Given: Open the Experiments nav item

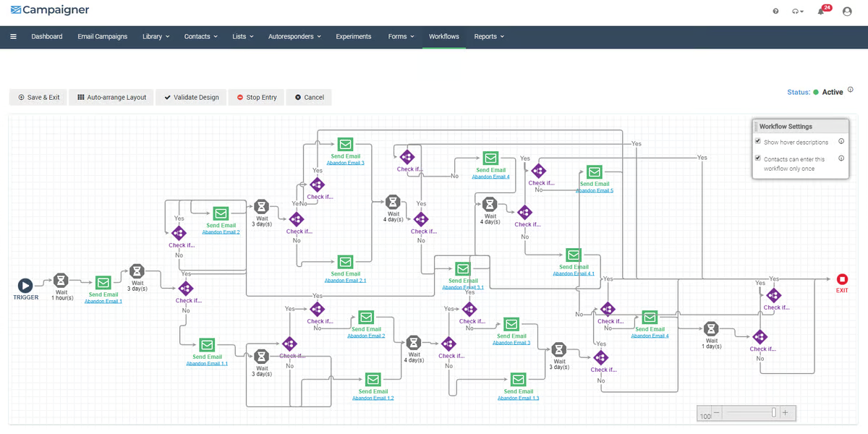Looking at the screenshot, I should [354, 36].
